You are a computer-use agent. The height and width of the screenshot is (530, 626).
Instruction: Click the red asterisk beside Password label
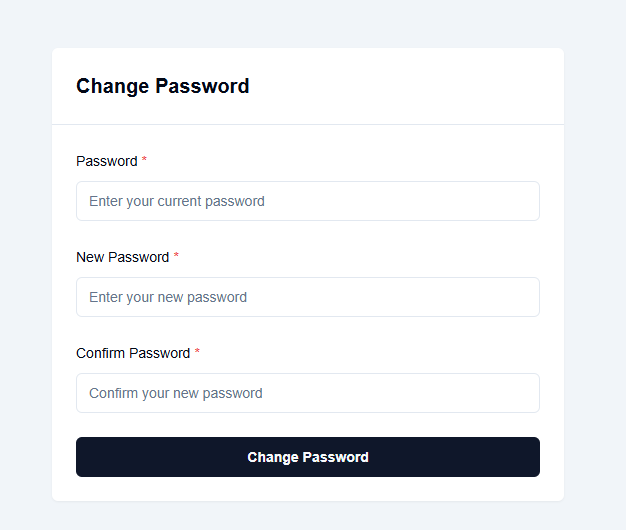[x=144, y=161]
